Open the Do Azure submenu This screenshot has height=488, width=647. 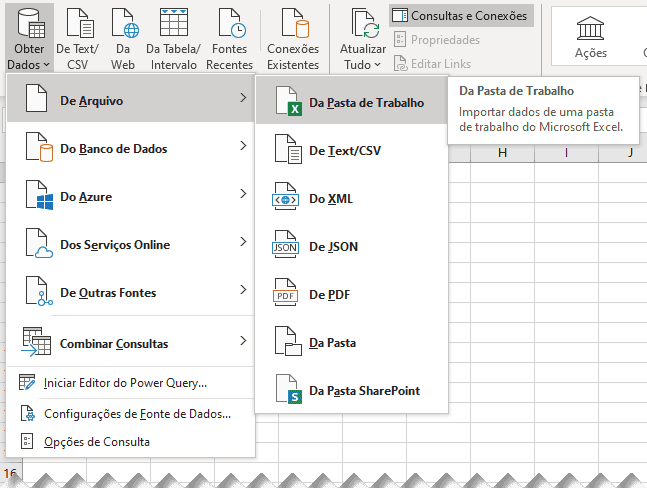click(x=130, y=196)
